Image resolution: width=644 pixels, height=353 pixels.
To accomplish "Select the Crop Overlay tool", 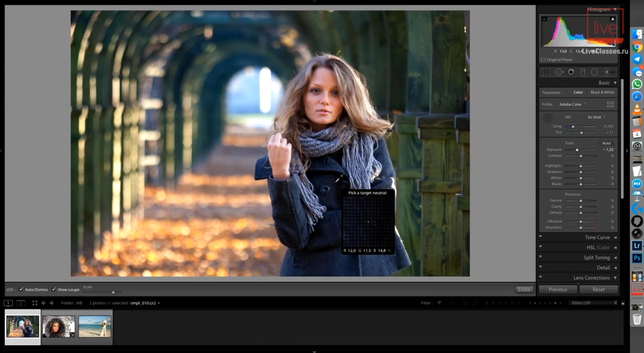I will coord(546,72).
